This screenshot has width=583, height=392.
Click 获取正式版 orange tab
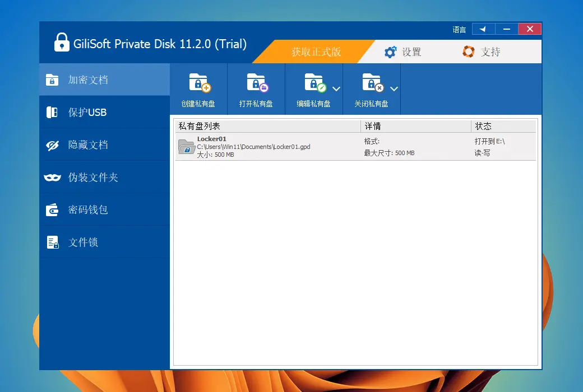(316, 52)
